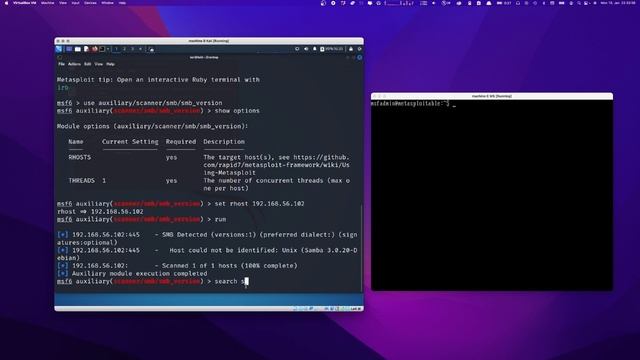Open the Edit menu in Kali terminal
640x360 pixels.
tap(87, 64)
